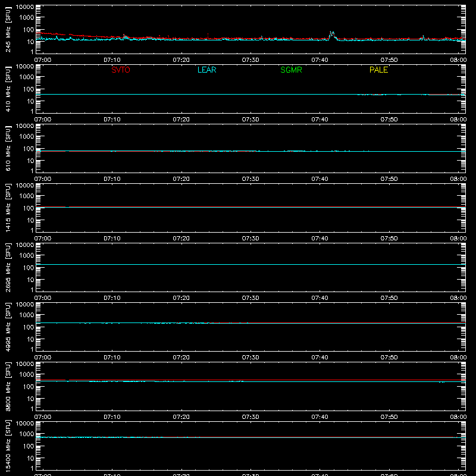Click the 07:30 time label below 610 MHz plot
The image size is (476, 476).
[x=250, y=179]
